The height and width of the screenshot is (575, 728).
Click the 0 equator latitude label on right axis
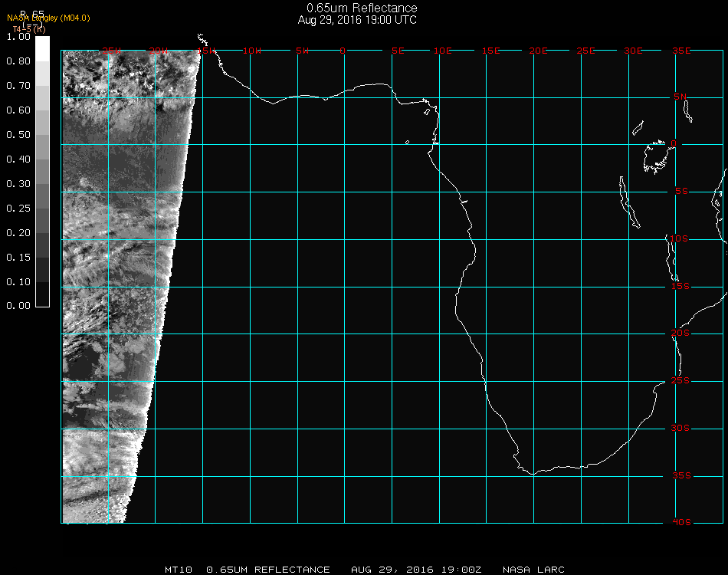[674, 143]
